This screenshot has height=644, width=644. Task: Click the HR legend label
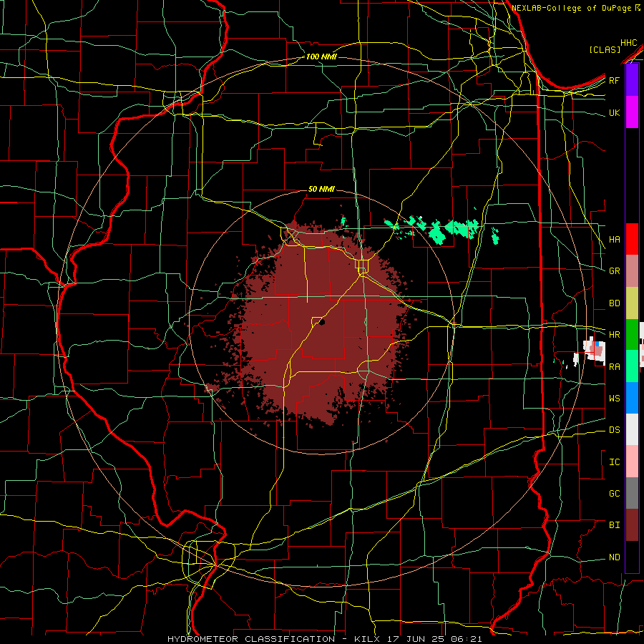[614, 335]
